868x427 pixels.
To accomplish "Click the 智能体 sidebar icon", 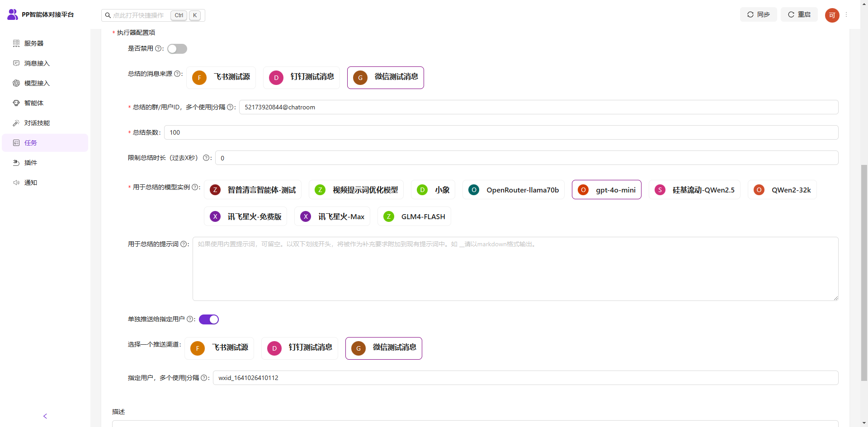I will 16,103.
